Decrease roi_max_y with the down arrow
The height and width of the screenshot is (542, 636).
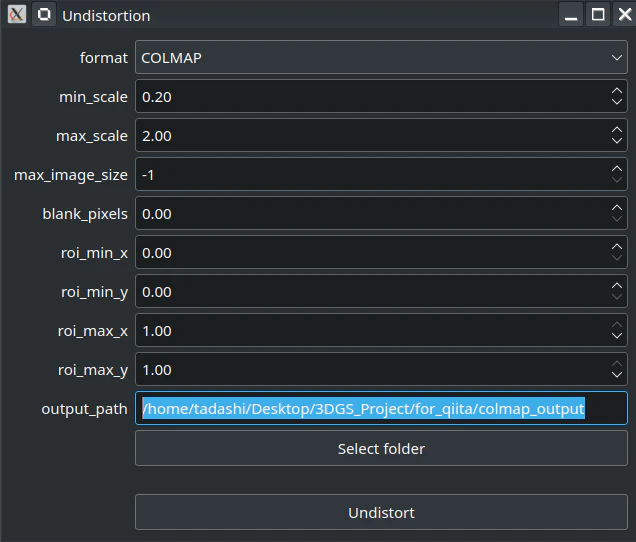(617, 374)
